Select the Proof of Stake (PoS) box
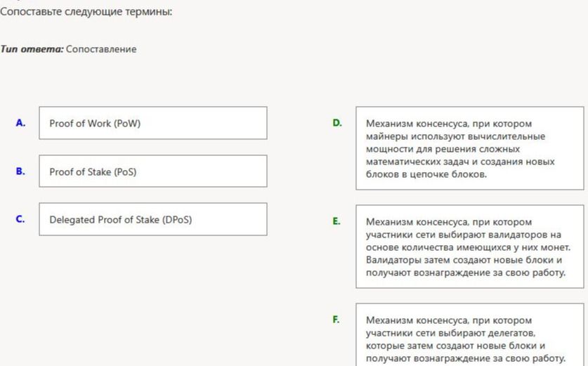 tap(153, 171)
